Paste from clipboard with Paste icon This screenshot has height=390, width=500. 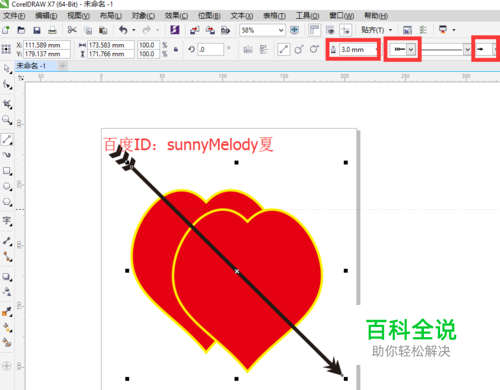pyautogui.click(x=103, y=30)
